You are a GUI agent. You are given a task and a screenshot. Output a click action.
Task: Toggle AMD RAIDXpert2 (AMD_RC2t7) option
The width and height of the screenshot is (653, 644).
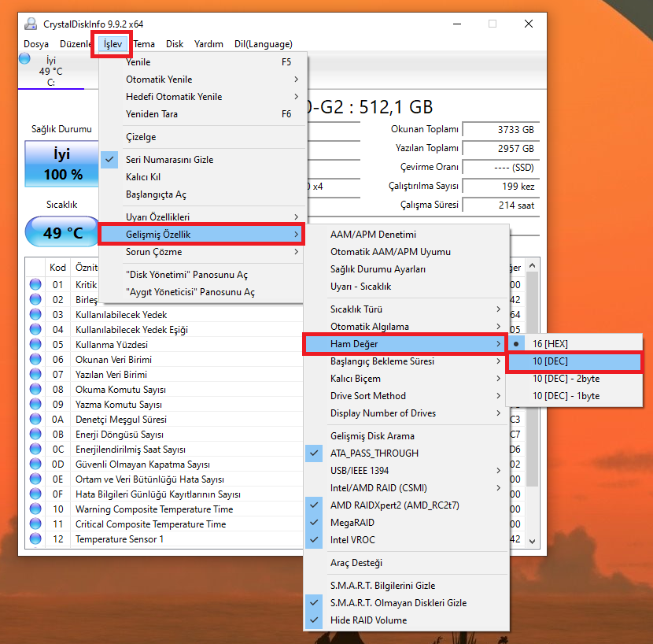407,505
